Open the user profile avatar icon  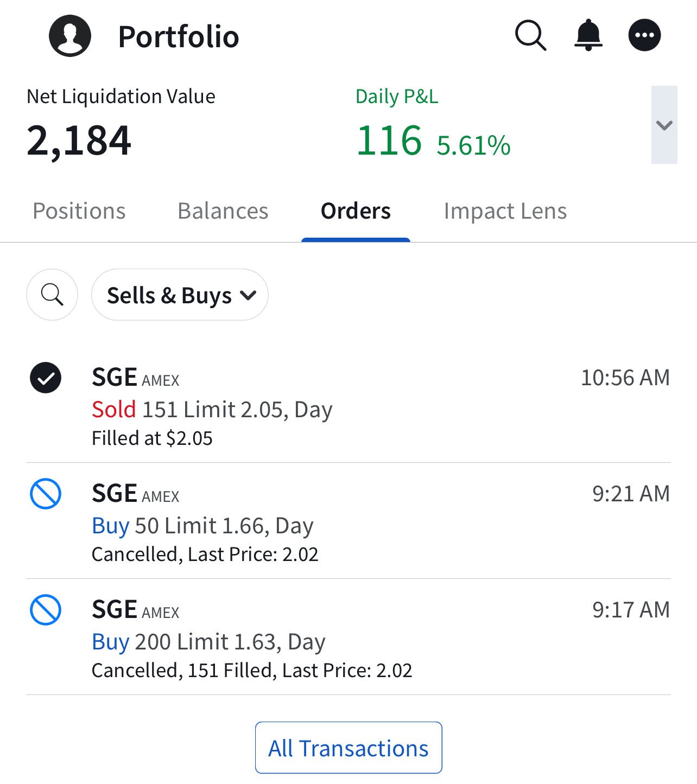(70, 36)
